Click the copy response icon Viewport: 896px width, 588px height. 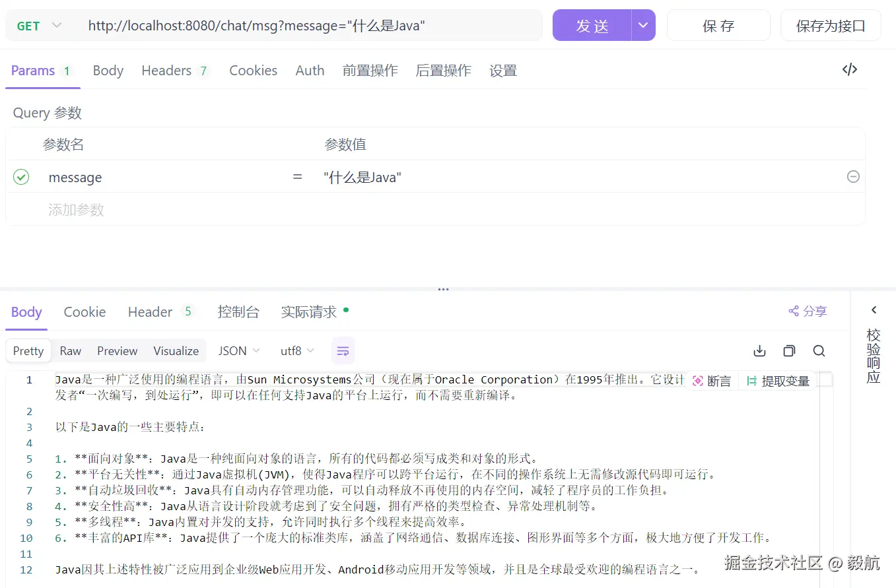[789, 350]
